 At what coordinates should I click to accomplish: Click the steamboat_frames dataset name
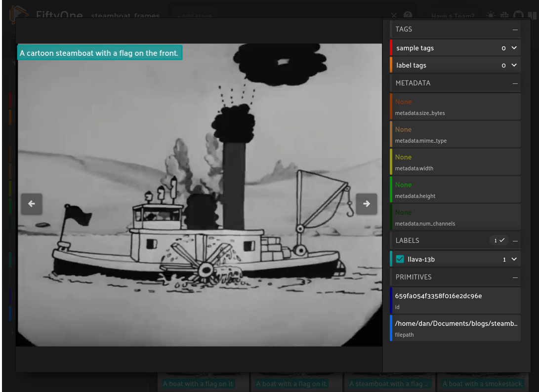125,16
